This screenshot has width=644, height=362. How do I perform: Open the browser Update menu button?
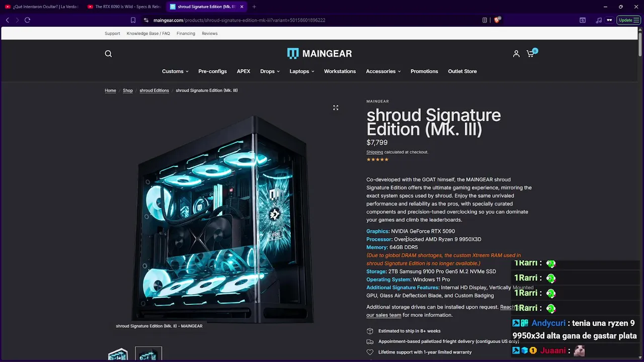(x=628, y=20)
